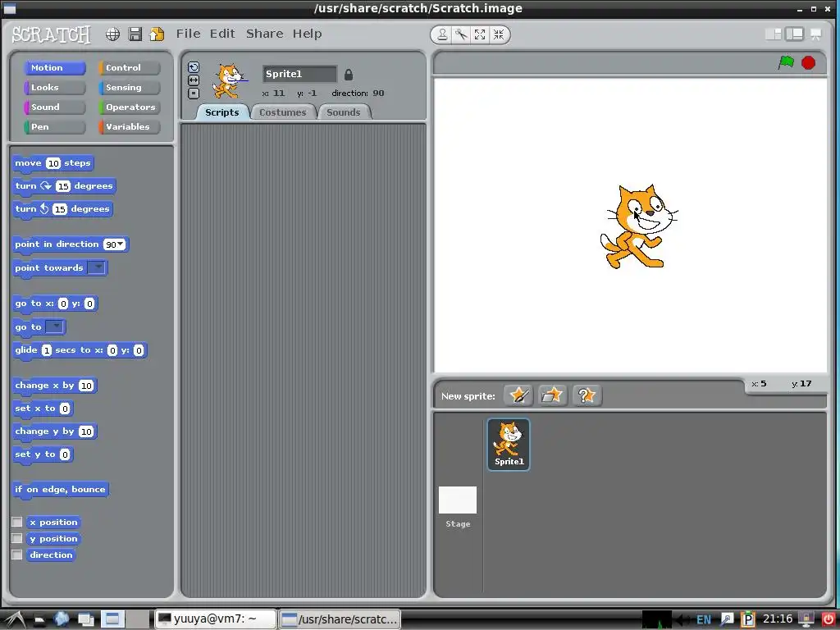The height and width of the screenshot is (630, 840).
Task: Set rotation style to left-right flip
Action: tap(194, 80)
